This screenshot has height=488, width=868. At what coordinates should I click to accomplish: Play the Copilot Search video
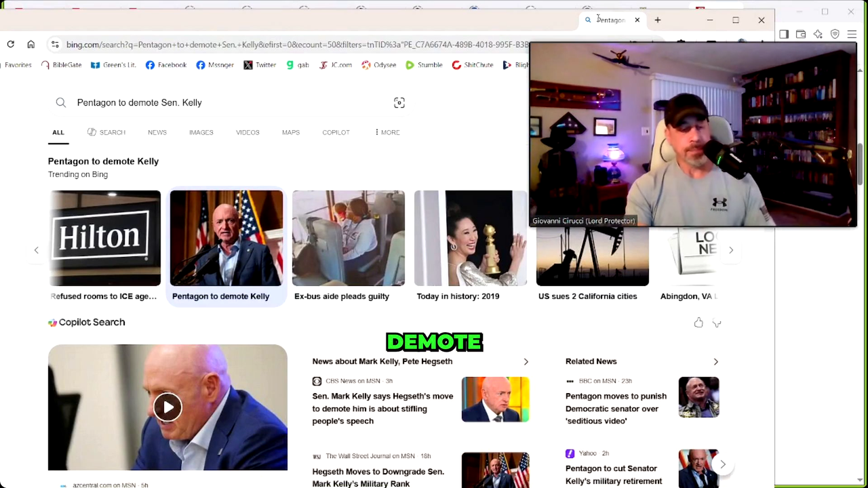tap(167, 407)
